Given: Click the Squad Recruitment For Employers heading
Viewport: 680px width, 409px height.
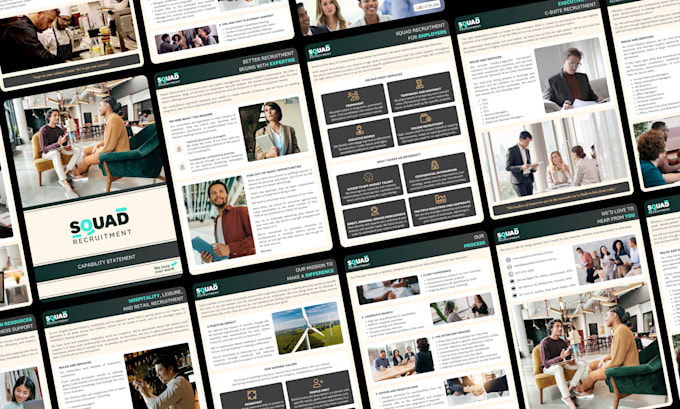Looking at the screenshot, I should pyautogui.click(x=421, y=34).
